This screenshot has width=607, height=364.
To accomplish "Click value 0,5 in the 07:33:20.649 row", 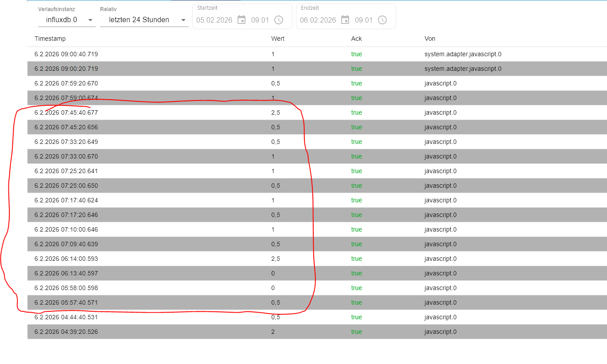I will click(276, 142).
